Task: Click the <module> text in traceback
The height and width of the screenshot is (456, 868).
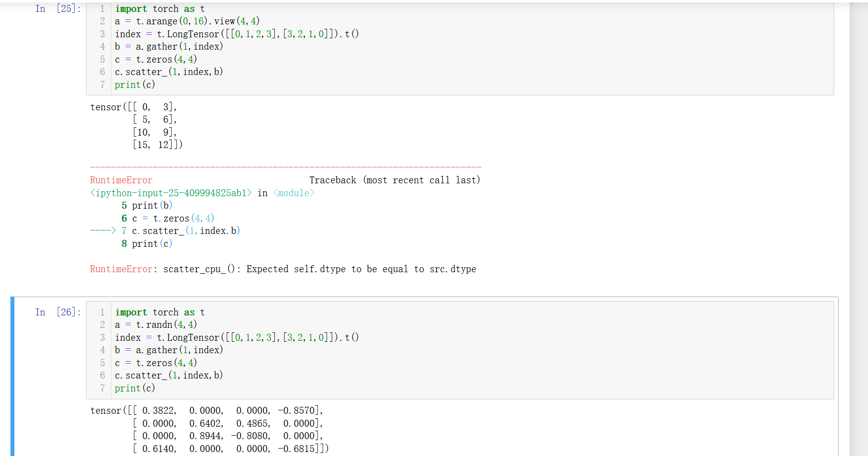Action: tap(293, 193)
